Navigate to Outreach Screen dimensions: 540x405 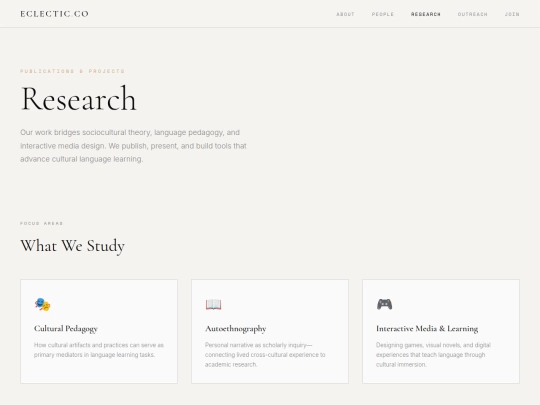(x=472, y=14)
